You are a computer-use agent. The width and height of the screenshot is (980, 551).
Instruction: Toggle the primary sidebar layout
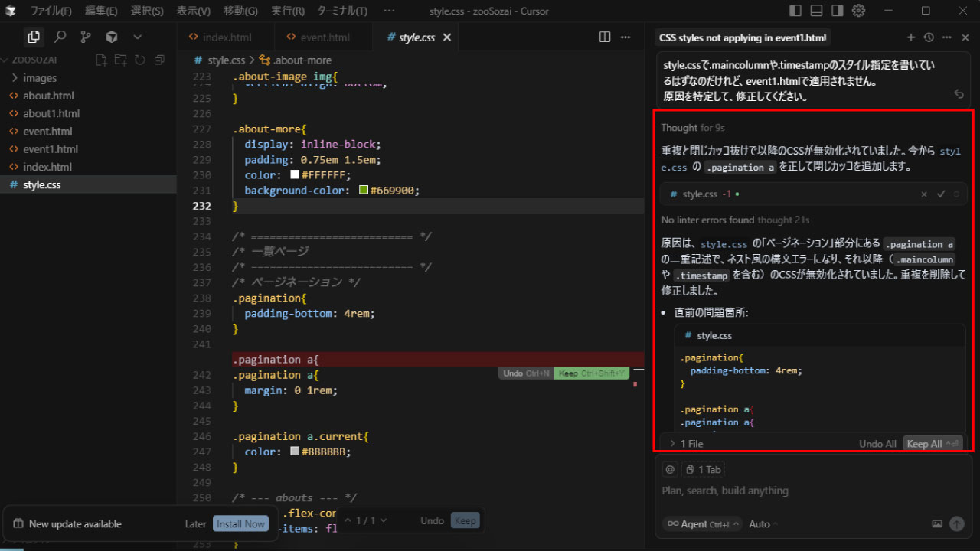click(795, 11)
